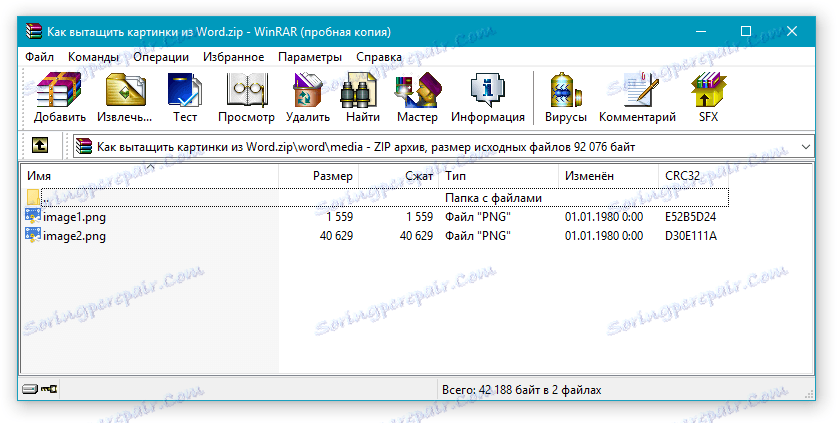
Task: Sort by Изменён column header
Action: point(609,176)
